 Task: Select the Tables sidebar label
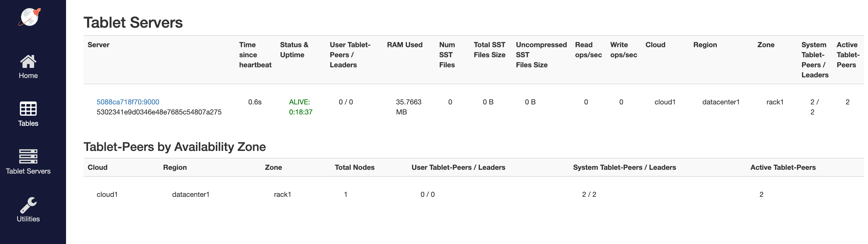pos(28,123)
